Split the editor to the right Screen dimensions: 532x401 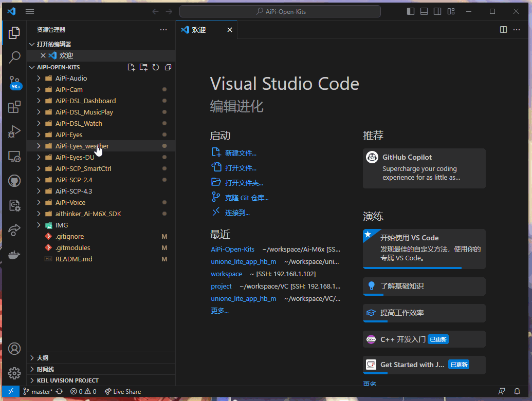pyautogui.click(x=504, y=30)
